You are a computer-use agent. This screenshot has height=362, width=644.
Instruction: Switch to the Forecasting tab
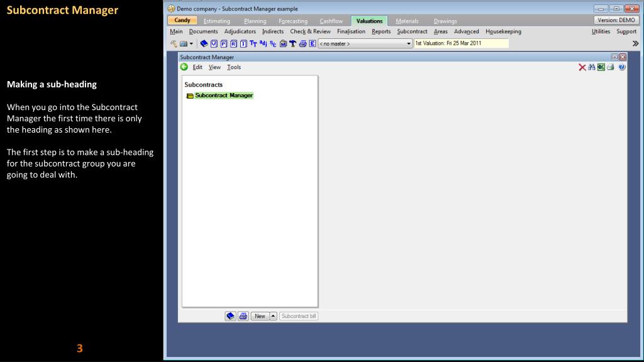pos(293,21)
